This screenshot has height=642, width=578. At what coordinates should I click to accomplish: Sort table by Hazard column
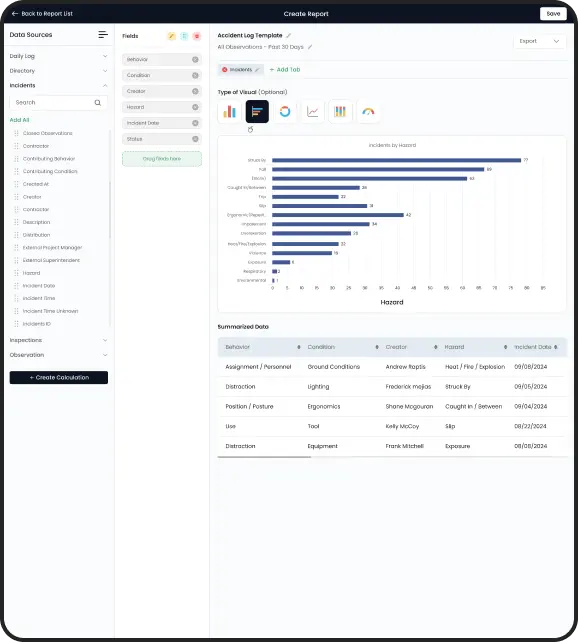tap(506, 347)
